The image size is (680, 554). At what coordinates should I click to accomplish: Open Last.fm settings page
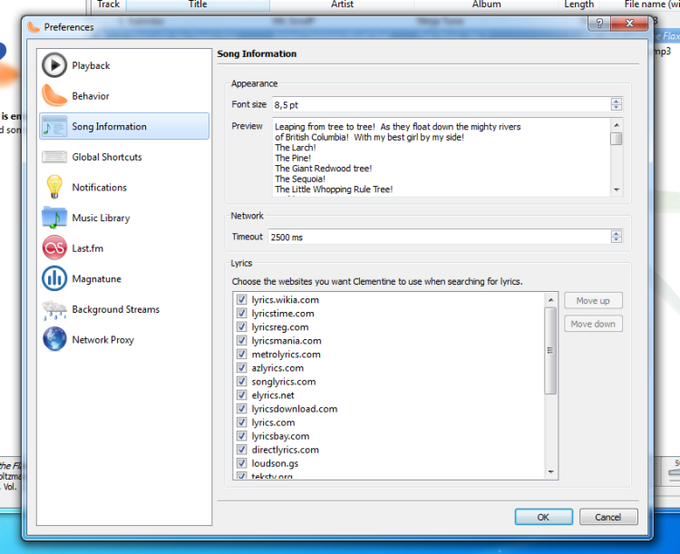point(124,248)
